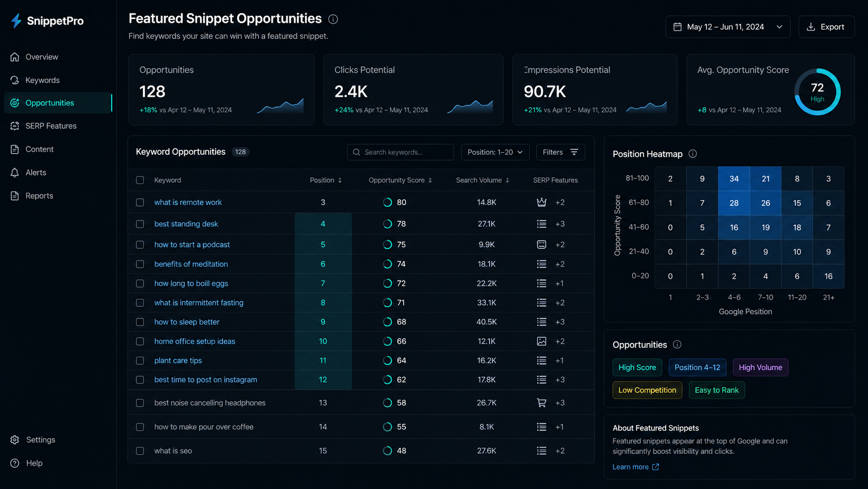Viewport: 868px width, 489px height.
Task: Select checkbox for how to start a podcast
Action: (140, 244)
